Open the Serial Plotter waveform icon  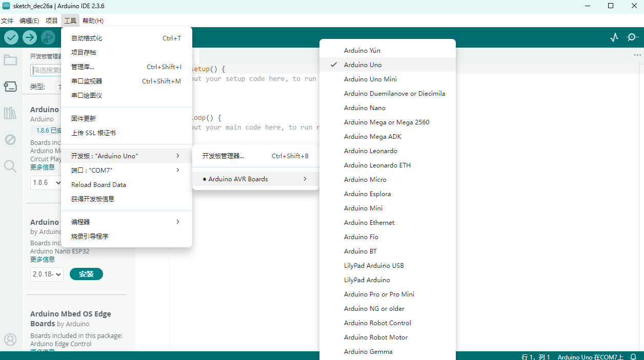pos(614,37)
